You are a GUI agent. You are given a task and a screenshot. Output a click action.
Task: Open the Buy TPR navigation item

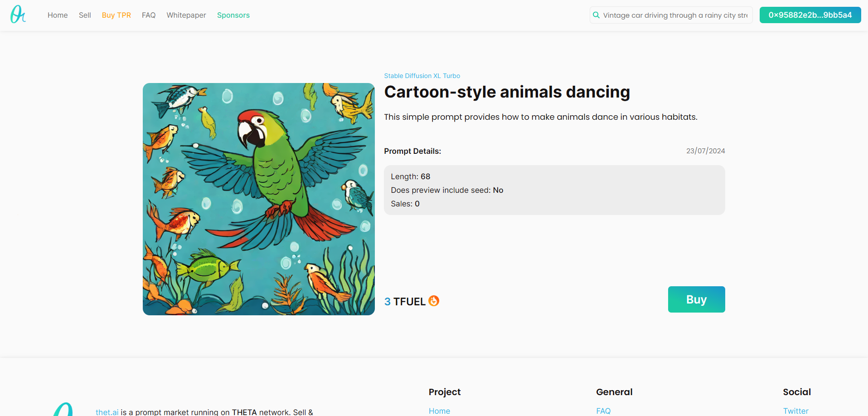coord(116,15)
